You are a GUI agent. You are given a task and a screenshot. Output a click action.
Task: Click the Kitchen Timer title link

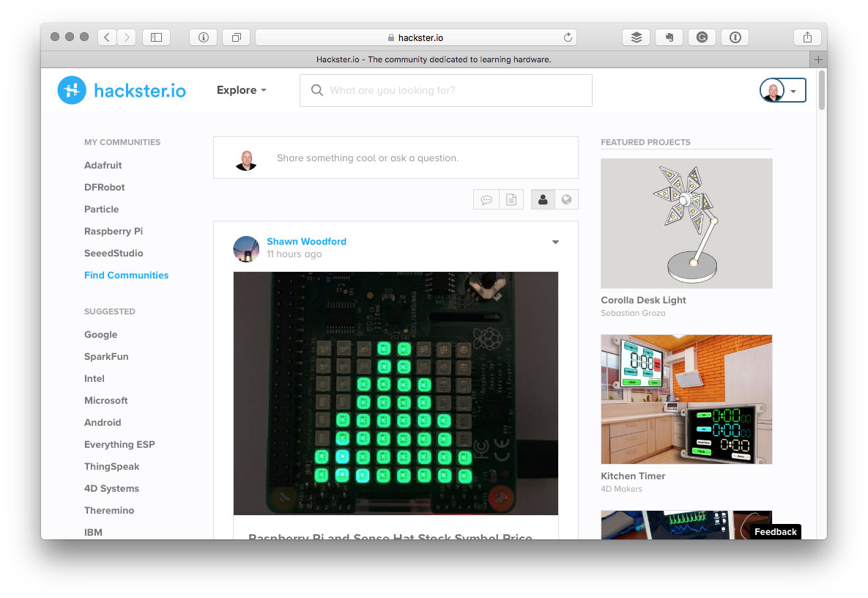(x=633, y=476)
